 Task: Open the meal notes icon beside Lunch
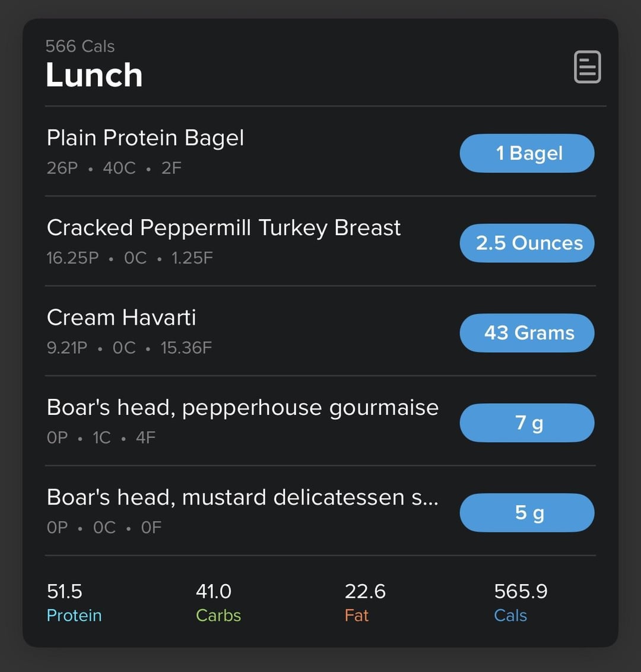click(x=587, y=67)
